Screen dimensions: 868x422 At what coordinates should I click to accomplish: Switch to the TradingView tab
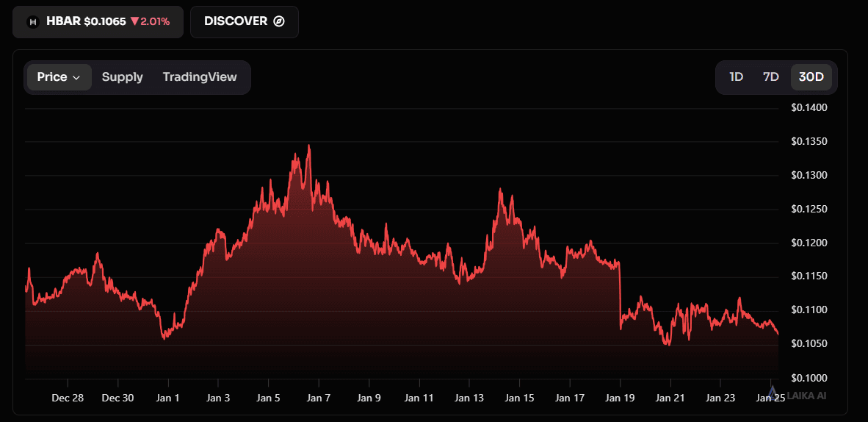(200, 77)
